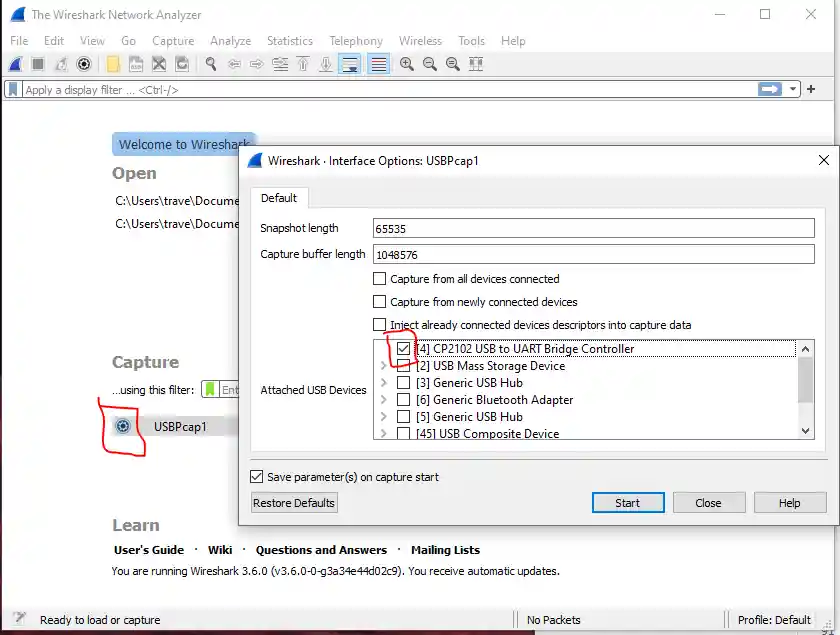This screenshot has width=840, height=635.
Task: Open capture options from the toolbar
Action: pyautogui.click(x=84, y=64)
